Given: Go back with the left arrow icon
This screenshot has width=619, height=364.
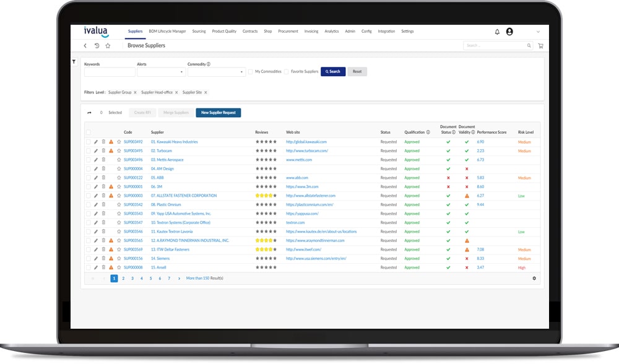Looking at the screenshot, I should (x=85, y=46).
